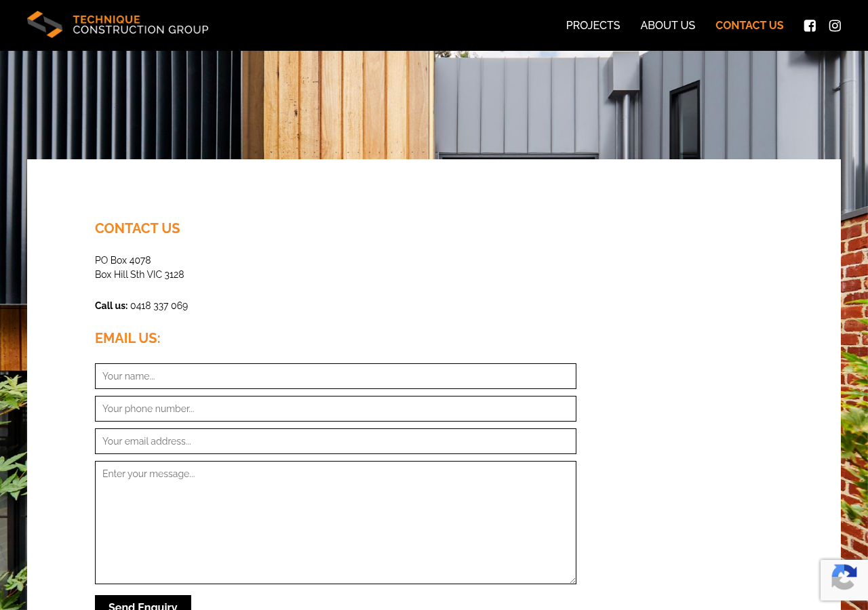
Task: Select the logo diamond graphic
Action: click(x=44, y=24)
